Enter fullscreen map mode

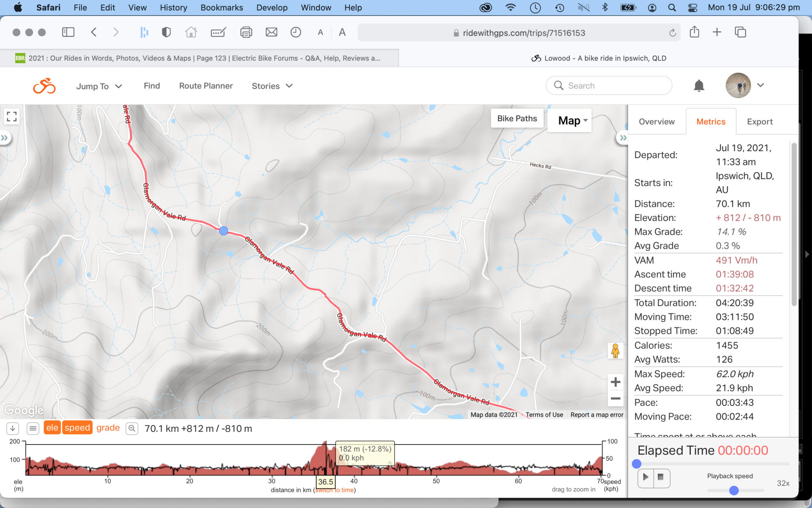(12, 117)
